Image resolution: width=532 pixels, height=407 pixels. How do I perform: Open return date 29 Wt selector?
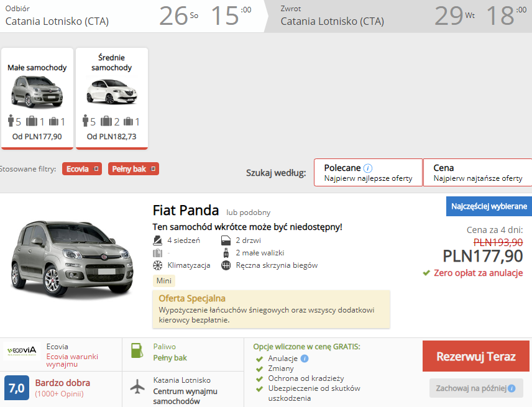point(455,16)
